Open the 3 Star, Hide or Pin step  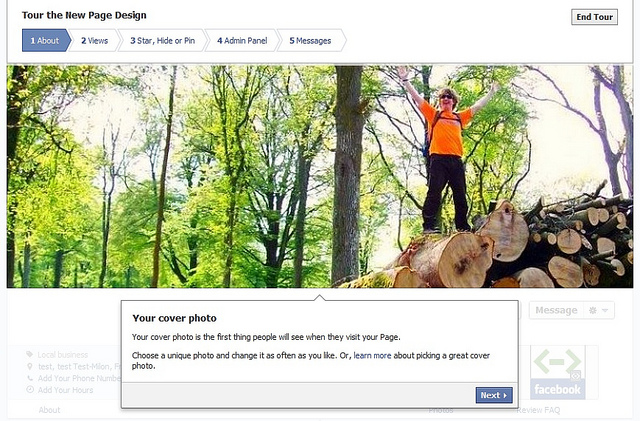point(162,41)
